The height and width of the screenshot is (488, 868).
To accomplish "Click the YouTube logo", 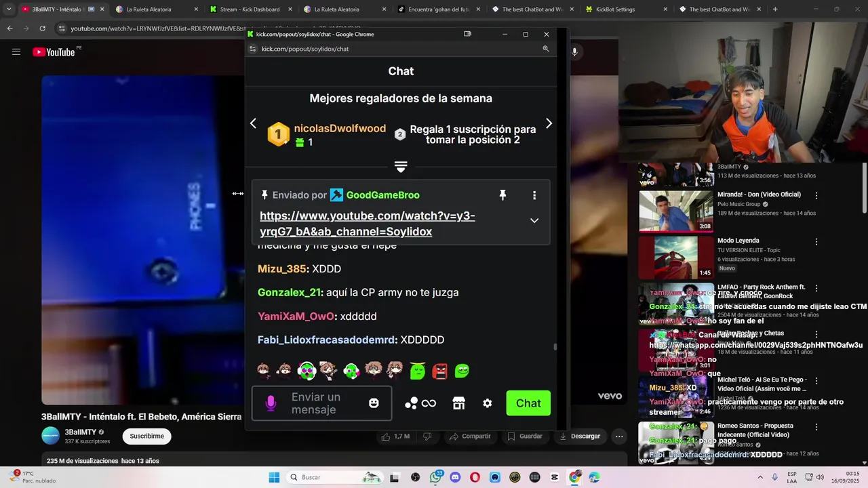I will click(54, 52).
